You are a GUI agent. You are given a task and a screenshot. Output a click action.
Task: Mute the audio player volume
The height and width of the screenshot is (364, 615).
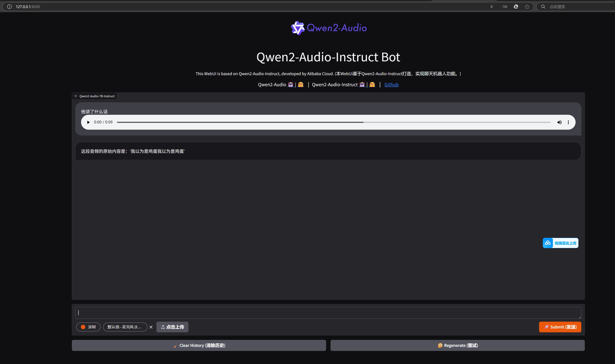(x=559, y=122)
